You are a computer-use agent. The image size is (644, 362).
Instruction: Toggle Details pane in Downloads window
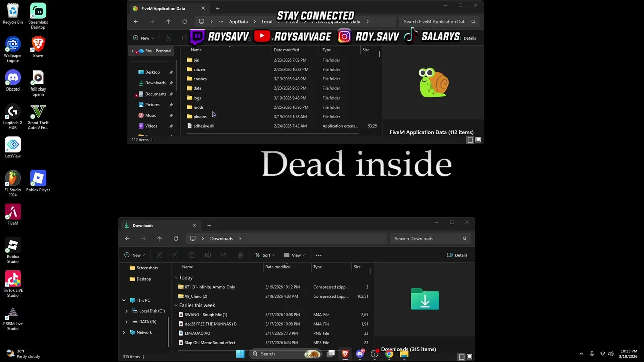[x=457, y=255]
